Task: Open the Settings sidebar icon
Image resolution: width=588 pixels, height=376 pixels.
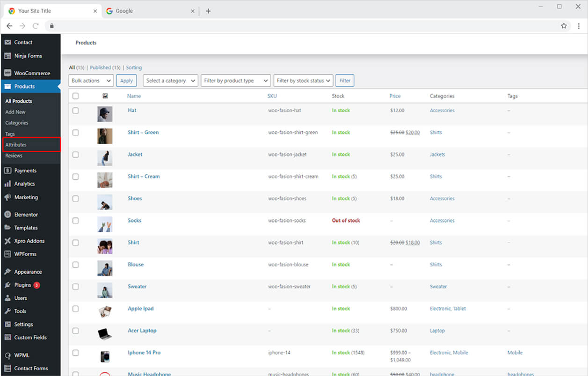Action: (7, 324)
